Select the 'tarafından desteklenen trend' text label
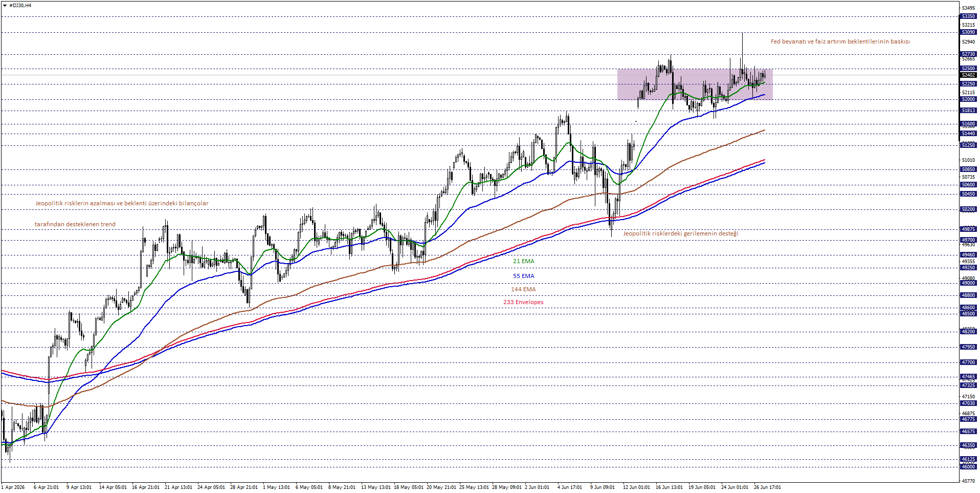This screenshot has width=980, height=493. pos(75,224)
